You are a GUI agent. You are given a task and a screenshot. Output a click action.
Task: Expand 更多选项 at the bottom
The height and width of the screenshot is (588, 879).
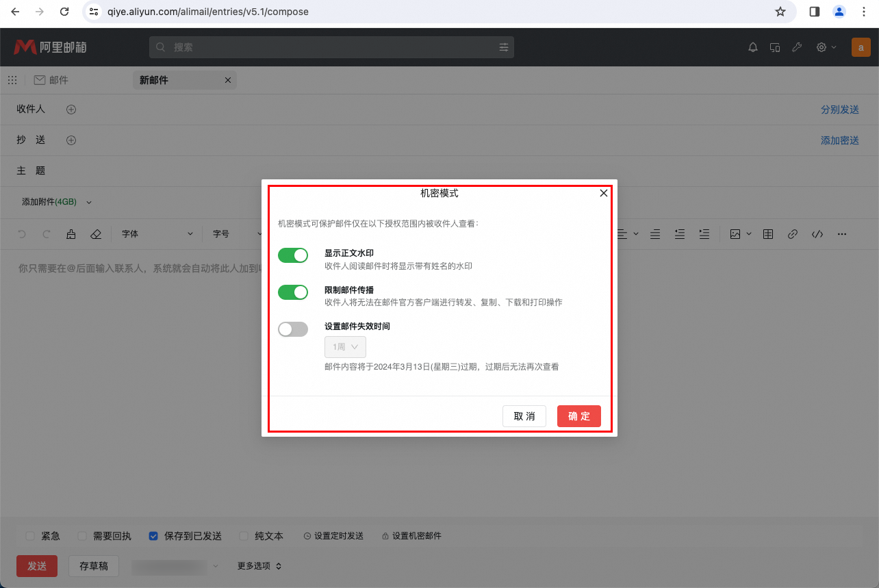[x=259, y=565]
